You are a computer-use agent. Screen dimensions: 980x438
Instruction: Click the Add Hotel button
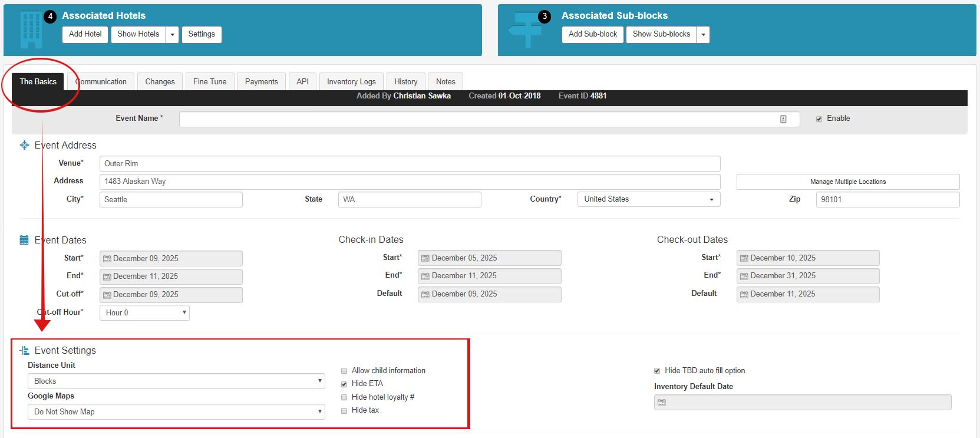click(85, 34)
